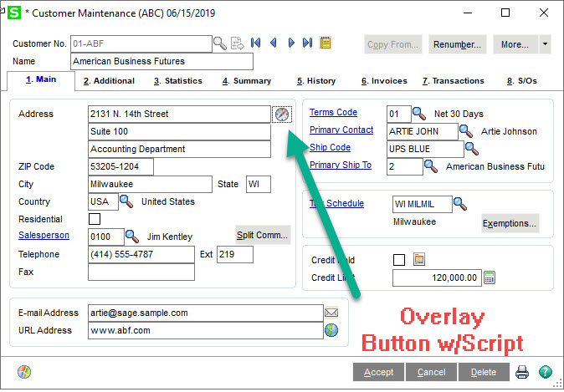Click the State field showing WI
The height and width of the screenshot is (392, 564).
coord(259,185)
